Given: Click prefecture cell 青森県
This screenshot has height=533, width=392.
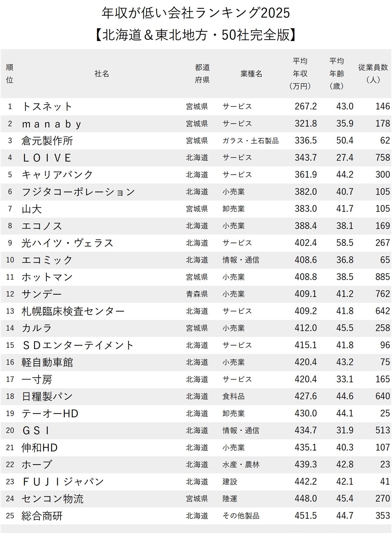Looking at the screenshot, I should pos(197,294).
